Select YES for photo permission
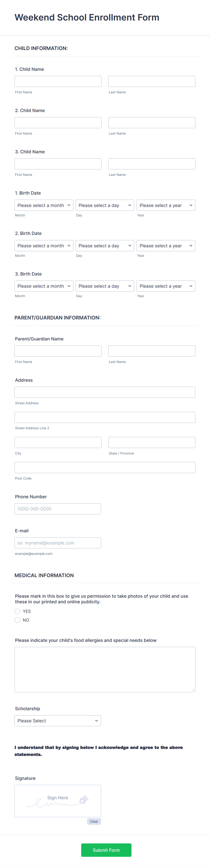The image size is (210, 868). (17, 611)
